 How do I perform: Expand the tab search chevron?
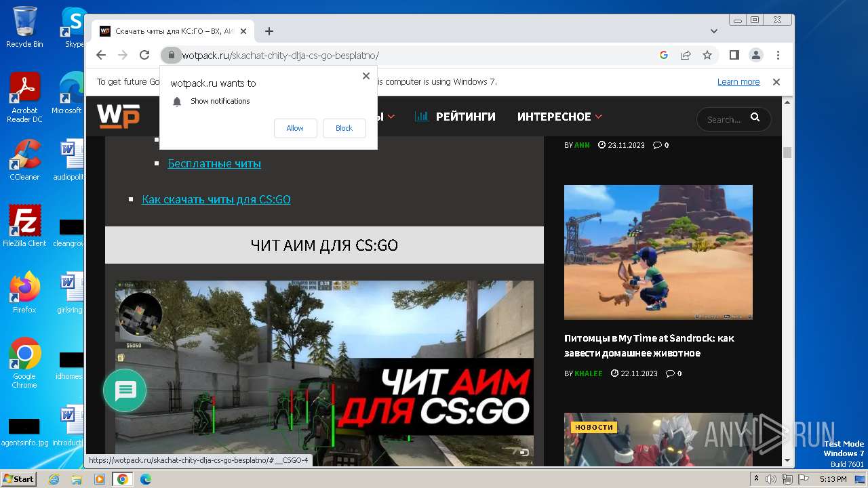pos(714,31)
